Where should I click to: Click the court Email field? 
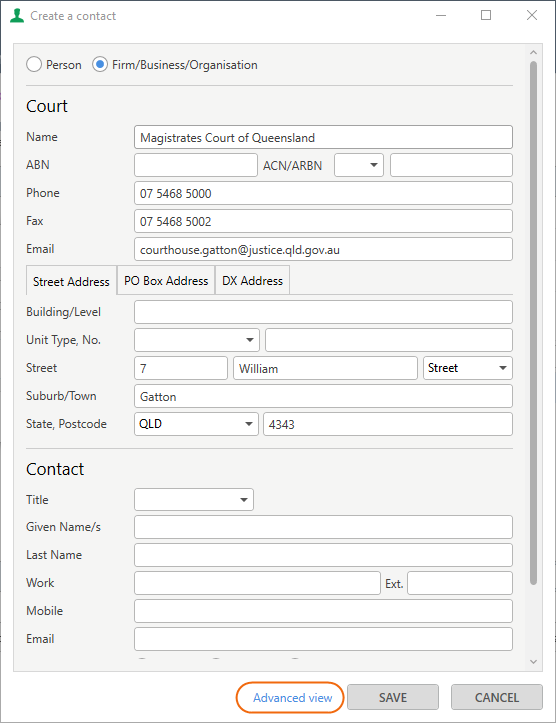(x=323, y=249)
